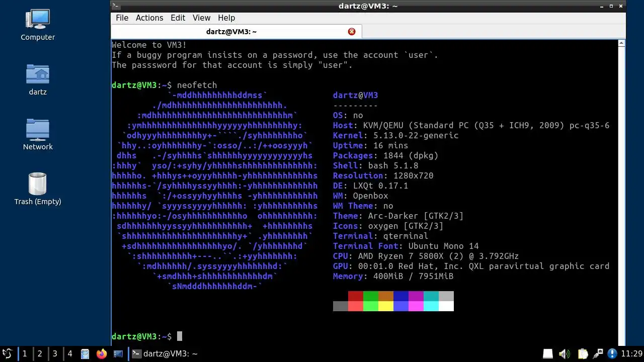Switch to virtual desktop 4
The height and width of the screenshot is (362, 644).
pos(69,354)
